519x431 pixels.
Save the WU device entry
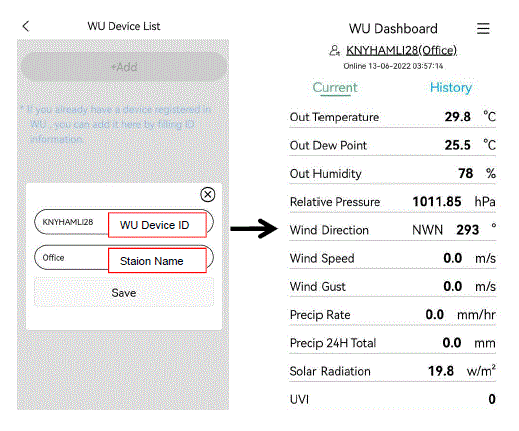124,293
